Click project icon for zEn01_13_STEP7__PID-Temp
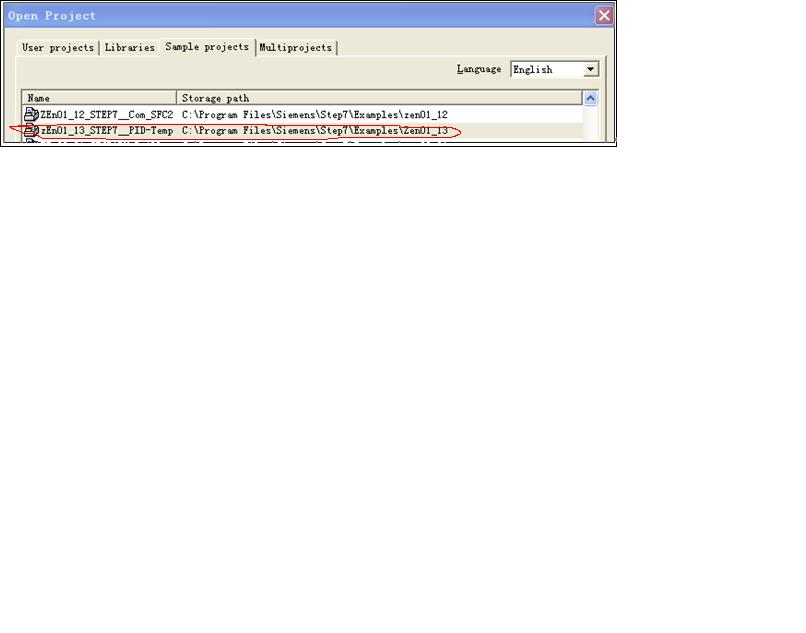The height and width of the screenshot is (633, 806). pos(31,130)
